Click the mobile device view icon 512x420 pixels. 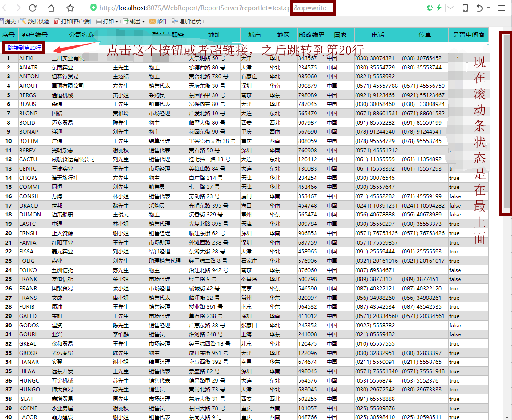465,8
